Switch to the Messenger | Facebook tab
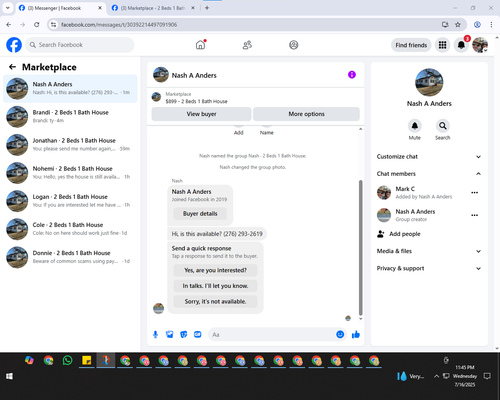This screenshot has height=400, width=500. click(60, 8)
